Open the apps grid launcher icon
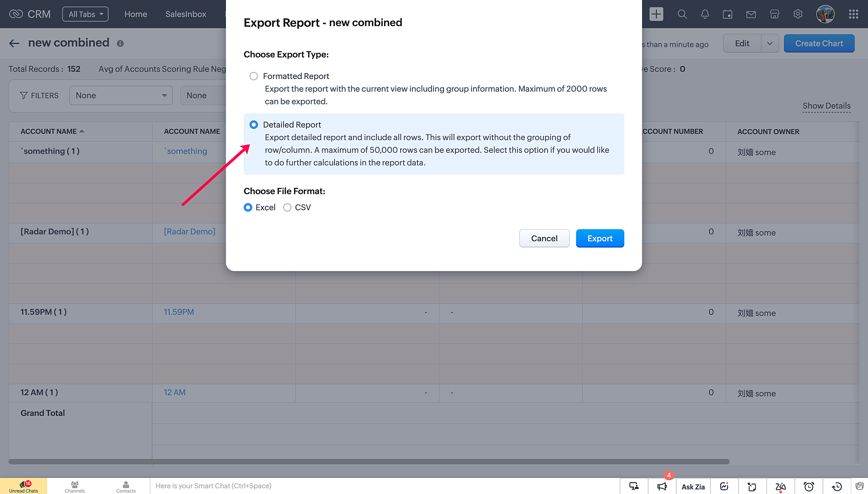The width and height of the screenshot is (868, 494). [853, 14]
